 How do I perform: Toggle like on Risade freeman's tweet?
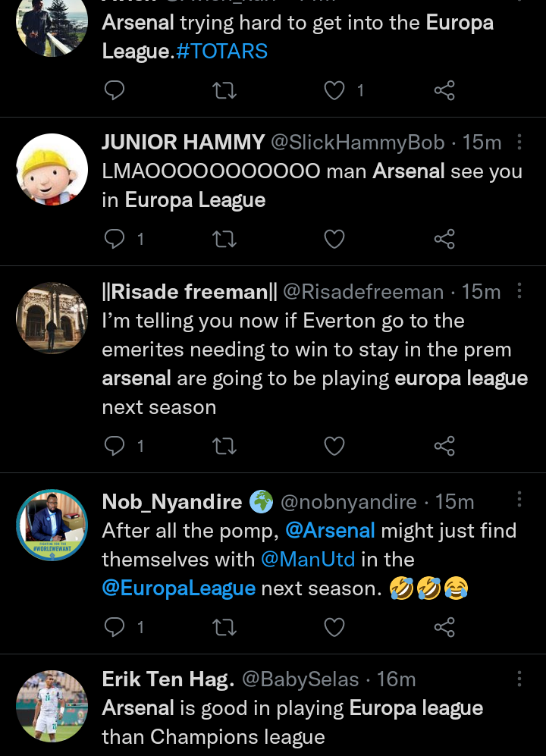(x=334, y=447)
